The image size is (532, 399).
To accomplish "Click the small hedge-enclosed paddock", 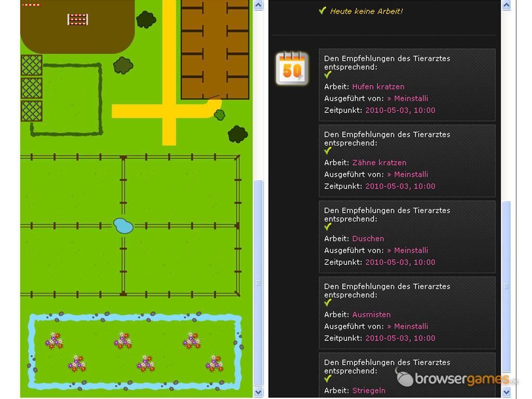I will (x=66, y=100).
